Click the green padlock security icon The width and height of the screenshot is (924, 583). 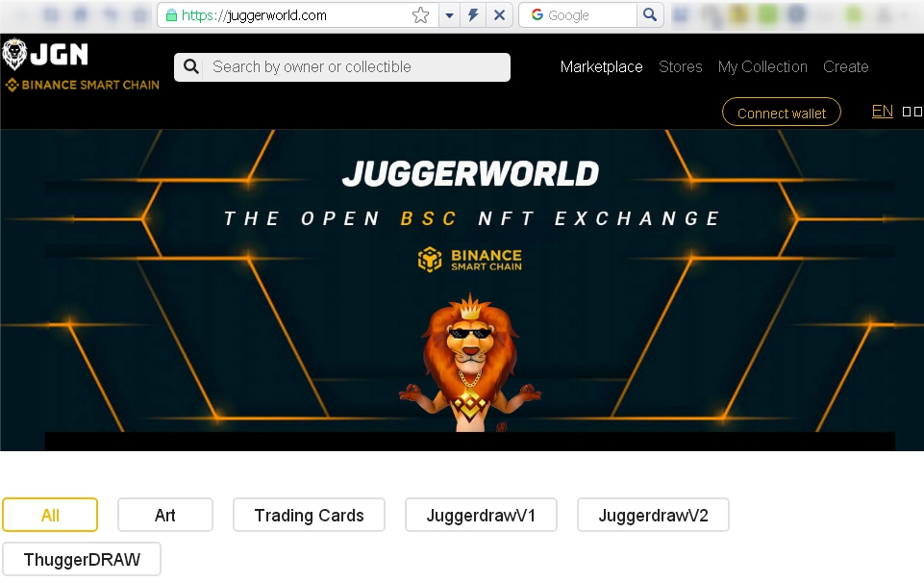(171, 15)
